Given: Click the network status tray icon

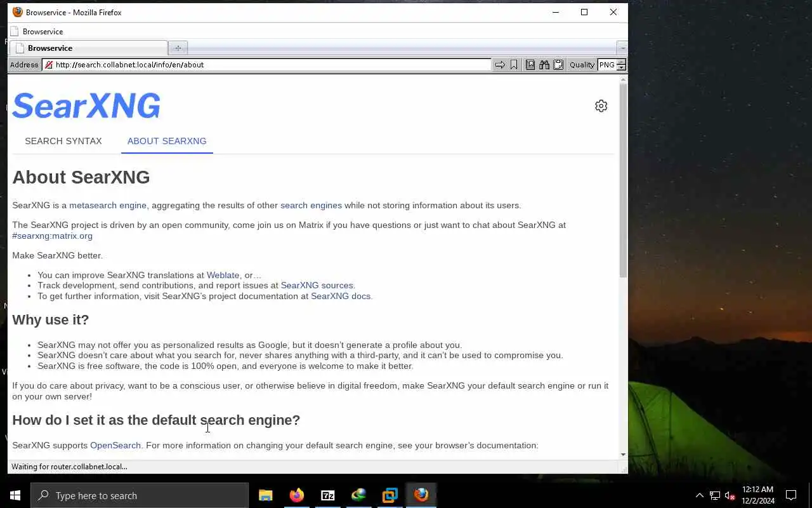Looking at the screenshot, I should pos(715,496).
